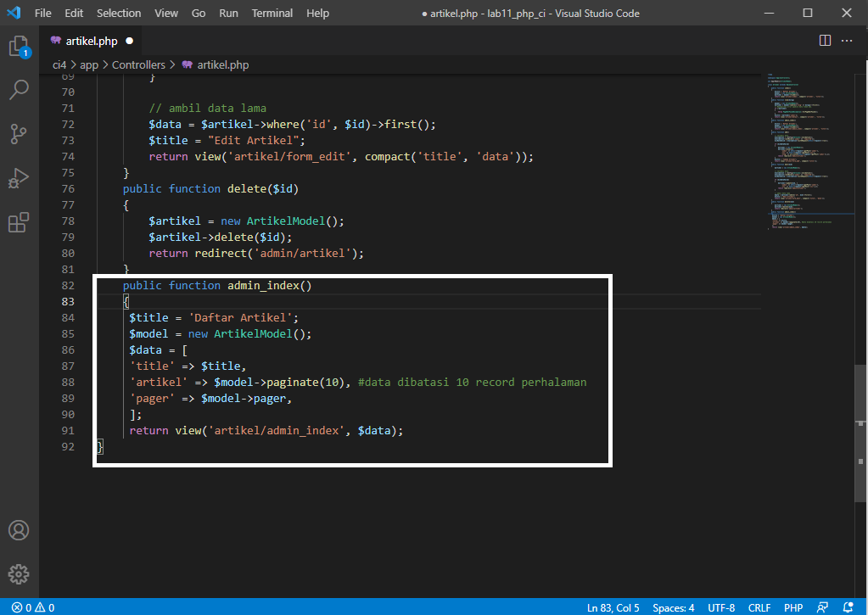Viewport: 868px width, 615px height.
Task: Click the feedback icon in the status bar
Action: [822, 607]
